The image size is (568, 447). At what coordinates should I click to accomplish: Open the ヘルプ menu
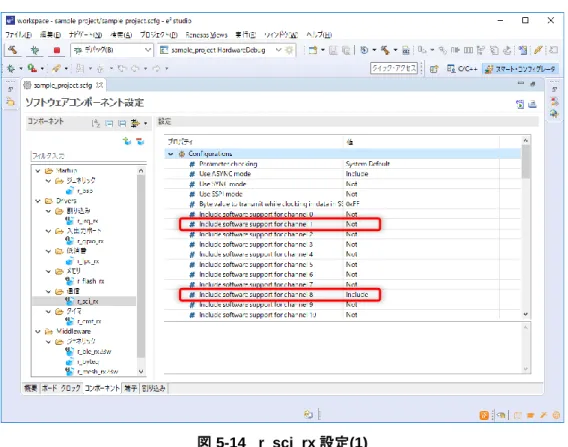click(x=319, y=35)
